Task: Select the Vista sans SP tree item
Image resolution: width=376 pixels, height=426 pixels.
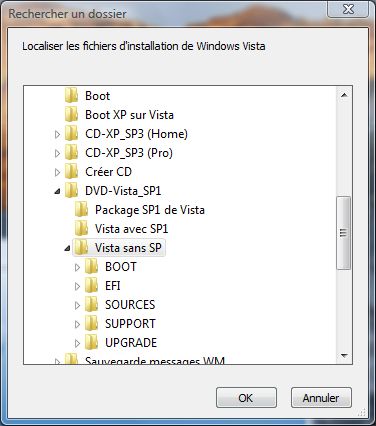Action: [x=119, y=248]
